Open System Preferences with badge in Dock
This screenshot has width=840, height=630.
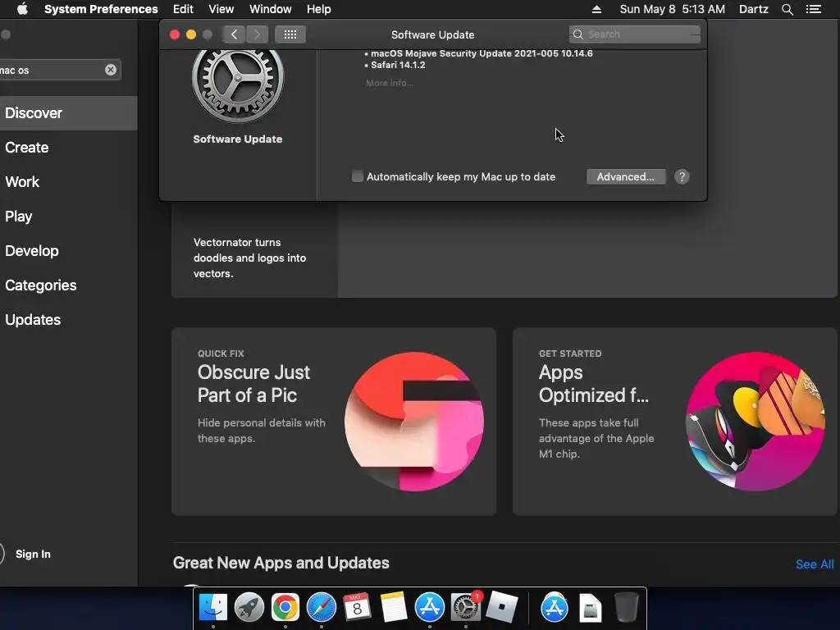[466, 607]
